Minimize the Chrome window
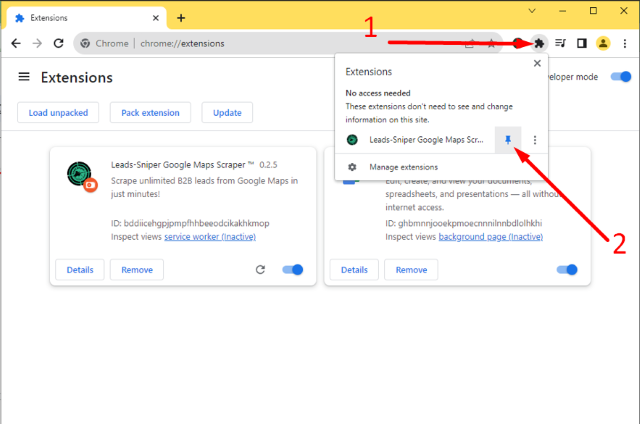Image resolution: width=640 pixels, height=424 pixels. pyautogui.click(x=562, y=11)
